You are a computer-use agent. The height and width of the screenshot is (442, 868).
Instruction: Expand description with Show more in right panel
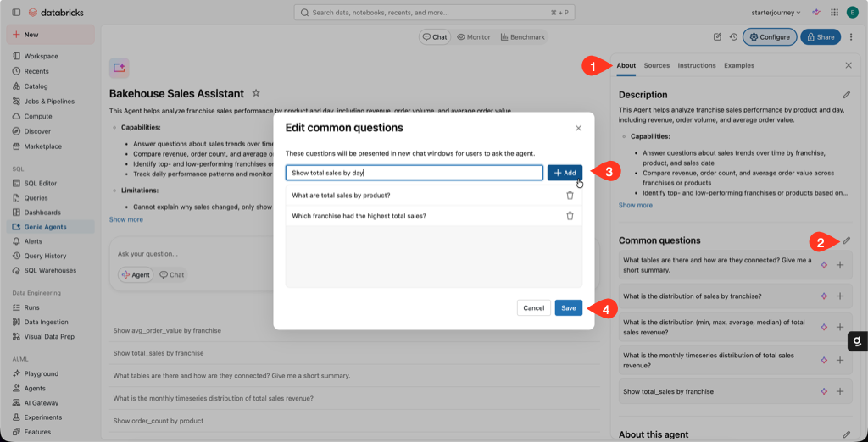636,205
